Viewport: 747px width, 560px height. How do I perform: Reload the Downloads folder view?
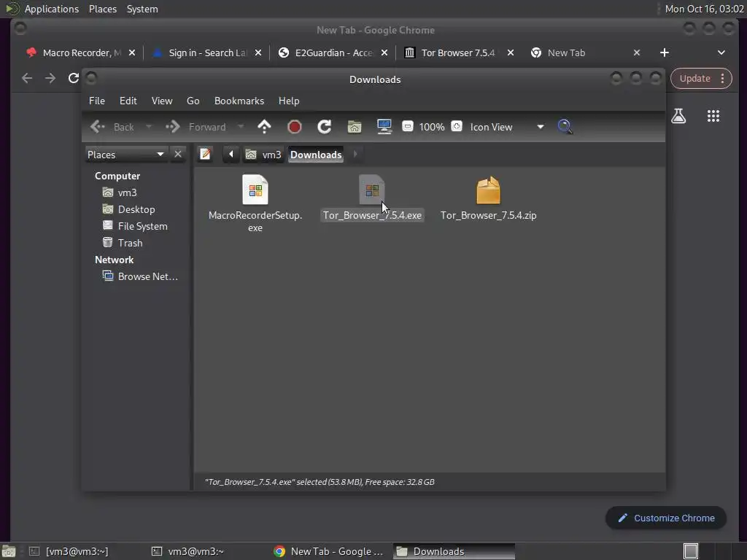click(325, 127)
